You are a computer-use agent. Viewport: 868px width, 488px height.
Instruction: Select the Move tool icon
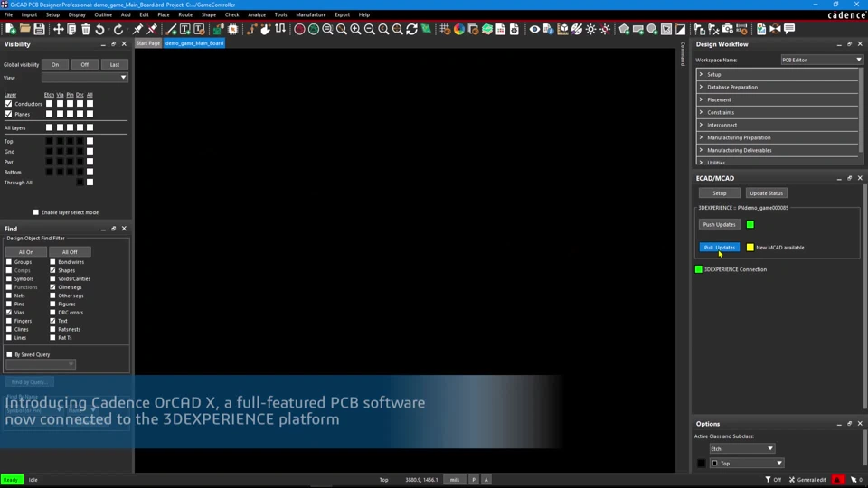pyautogui.click(x=58, y=29)
